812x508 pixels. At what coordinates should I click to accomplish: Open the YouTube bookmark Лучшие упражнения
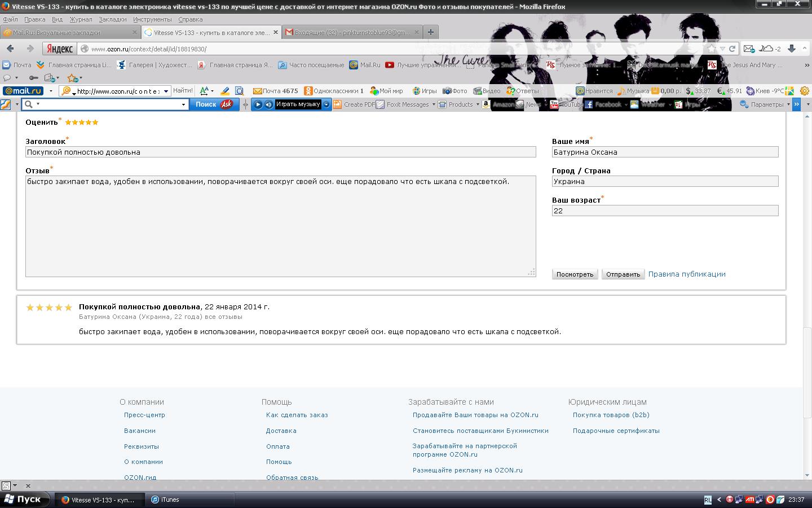(423, 65)
